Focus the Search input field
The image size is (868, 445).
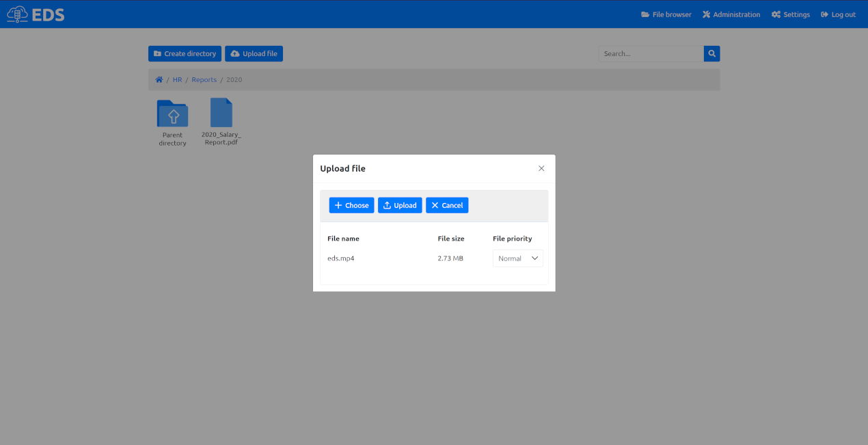651,53
